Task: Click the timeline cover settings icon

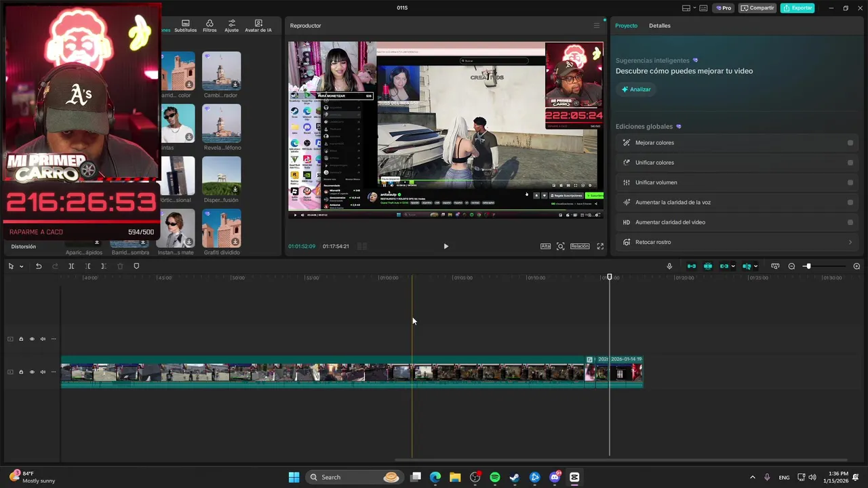Action: [x=775, y=266]
